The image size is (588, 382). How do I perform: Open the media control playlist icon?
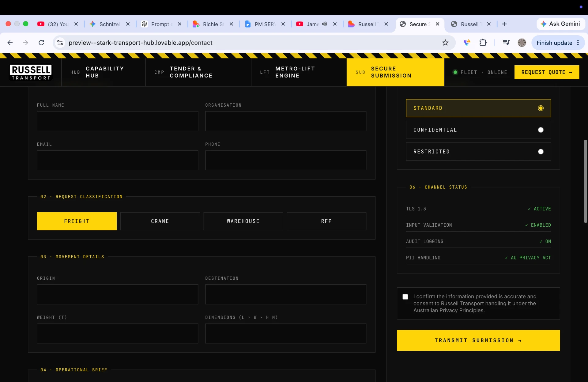click(x=506, y=43)
